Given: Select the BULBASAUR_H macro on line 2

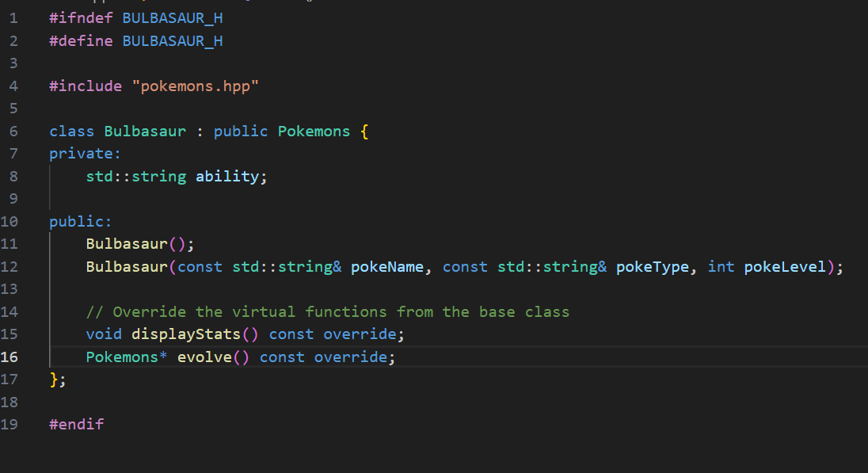Looking at the screenshot, I should [172, 40].
